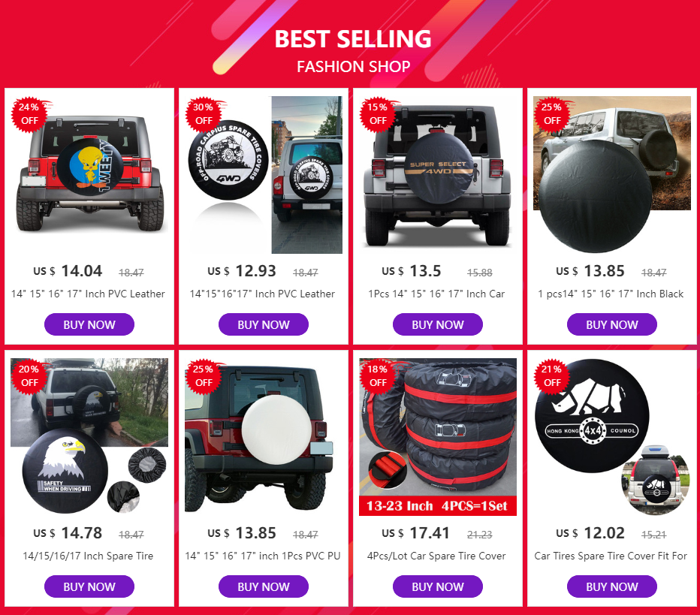Buy the $17.41 4Pcs/Lot tire cover
The width and height of the screenshot is (700, 615).
[438, 586]
